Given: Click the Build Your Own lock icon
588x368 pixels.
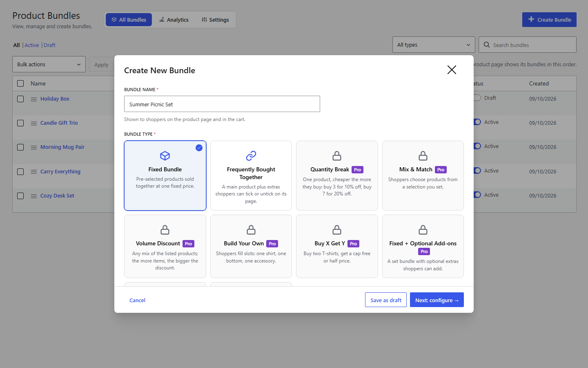Looking at the screenshot, I should click(x=251, y=230).
